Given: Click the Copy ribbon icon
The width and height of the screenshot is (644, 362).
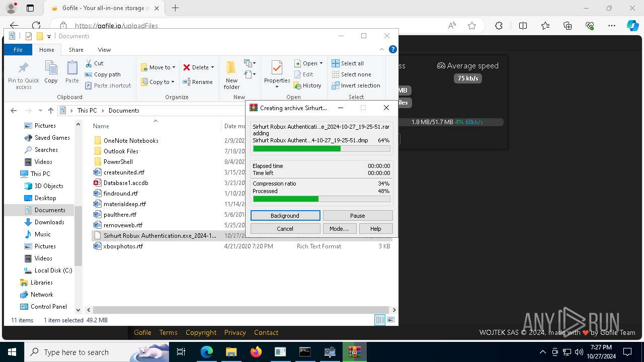Looking at the screenshot, I should tap(51, 68).
